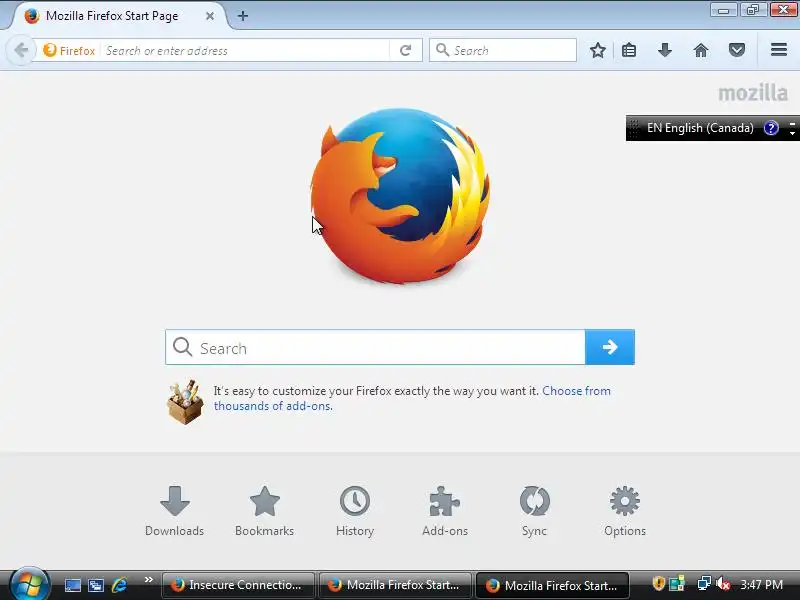Screen dimensions: 800x600
Task: Open Downloads from start page shortcuts
Action: 174,511
